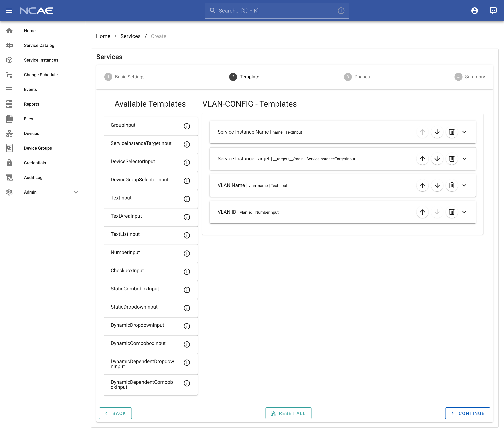Delete the Service Instance Target field
Screen dimensions: 504x433
(x=452, y=159)
